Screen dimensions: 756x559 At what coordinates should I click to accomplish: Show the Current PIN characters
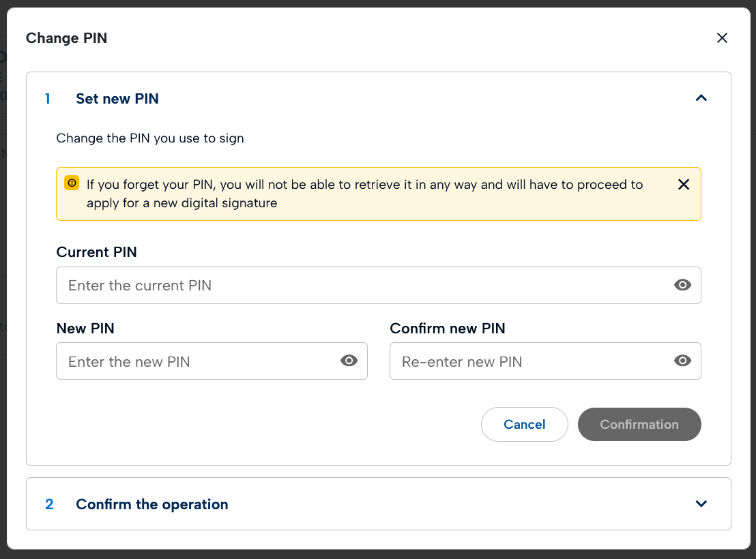click(682, 285)
